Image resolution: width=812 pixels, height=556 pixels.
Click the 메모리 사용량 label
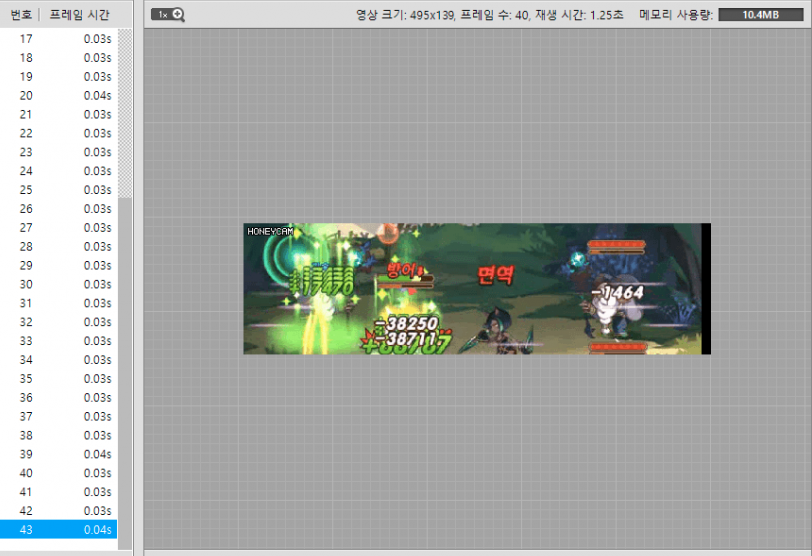(676, 14)
